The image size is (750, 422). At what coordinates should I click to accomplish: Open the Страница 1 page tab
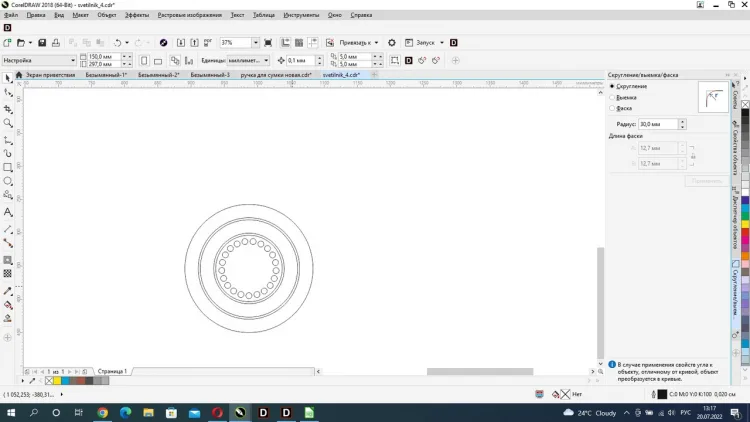point(112,371)
